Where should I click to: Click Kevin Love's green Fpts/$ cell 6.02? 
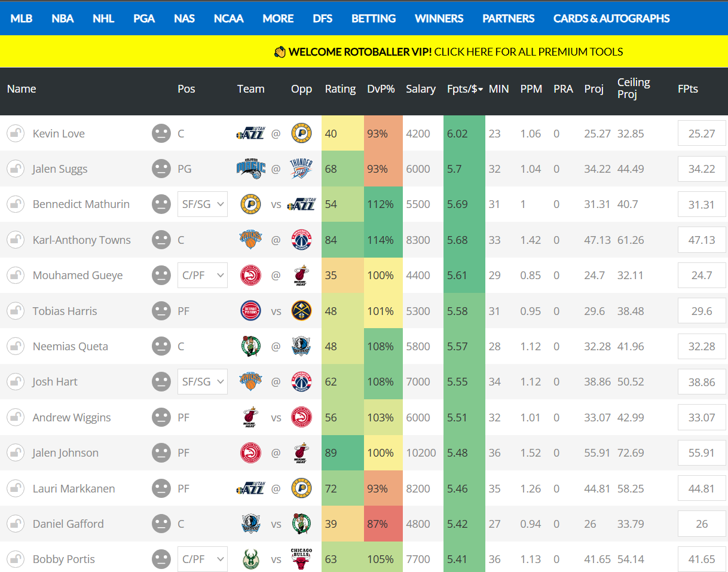pyautogui.click(x=464, y=133)
